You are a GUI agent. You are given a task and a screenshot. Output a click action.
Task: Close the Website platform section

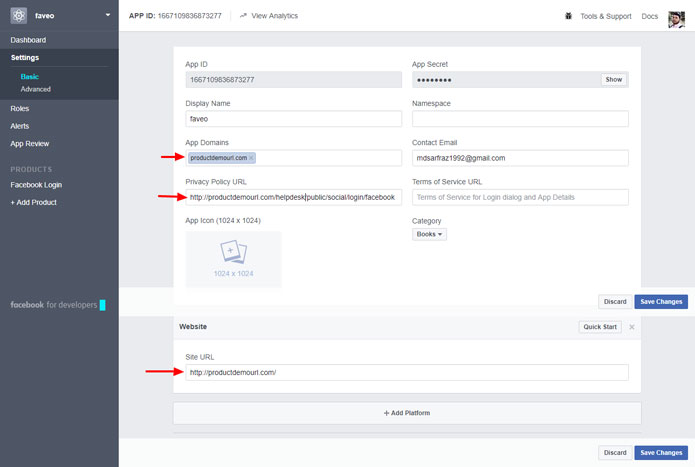(631, 327)
